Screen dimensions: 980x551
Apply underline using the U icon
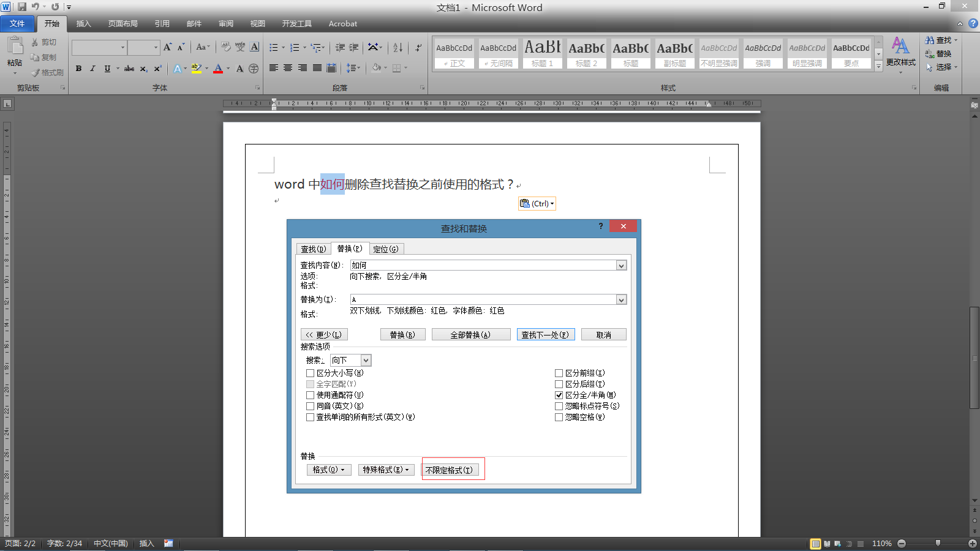tap(107, 69)
